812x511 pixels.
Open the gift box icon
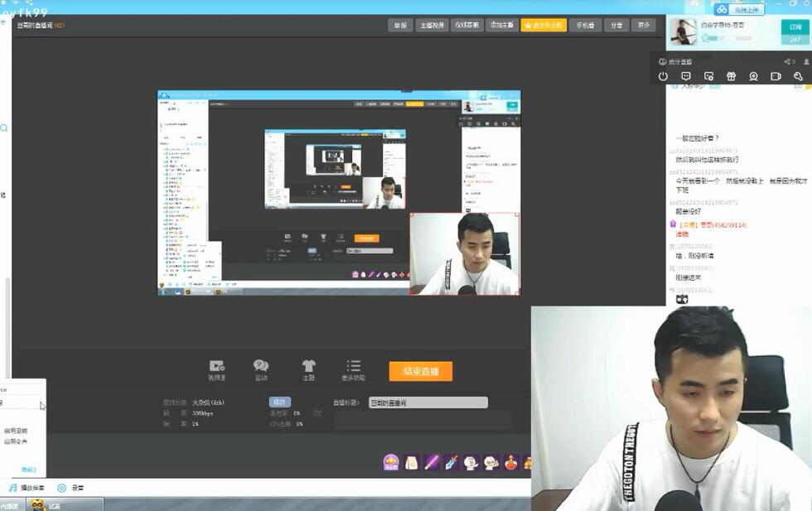point(731,76)
